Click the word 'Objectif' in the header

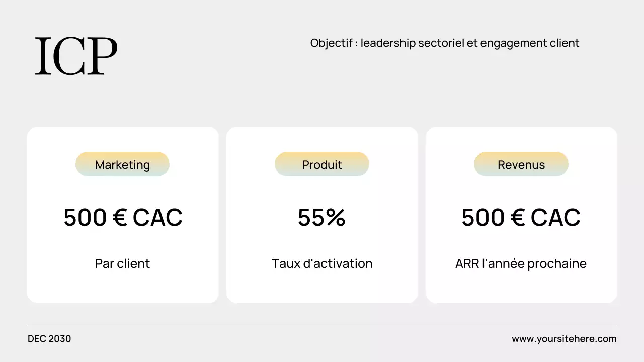click(x=331, y=43)
